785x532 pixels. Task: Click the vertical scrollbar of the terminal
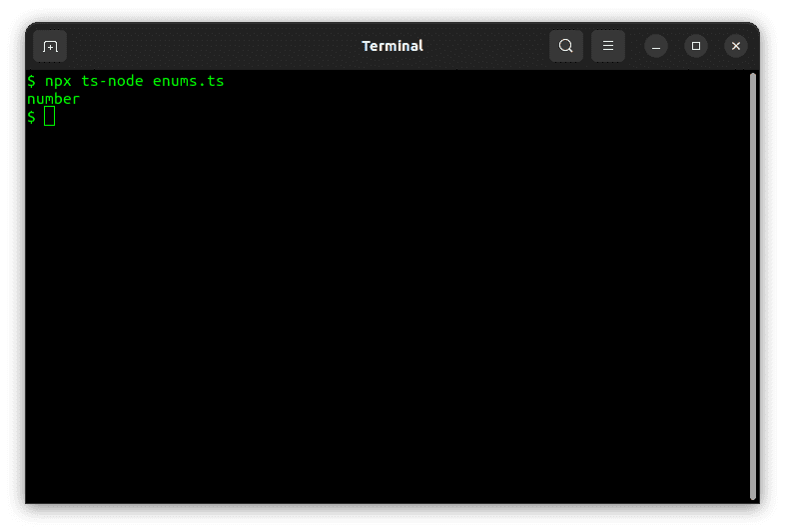click(x=752, y=286)
